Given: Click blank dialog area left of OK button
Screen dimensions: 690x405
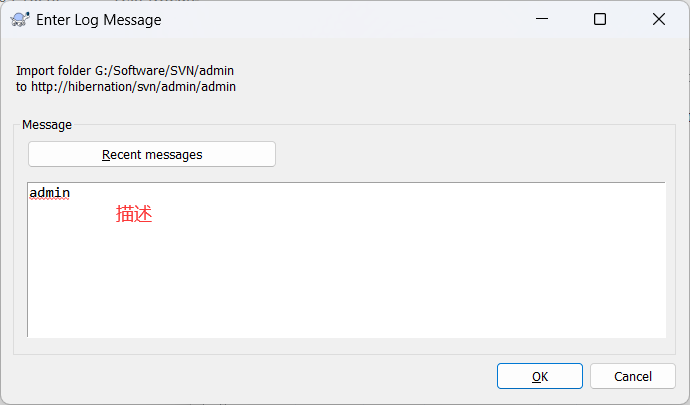Looking at the screenshot, I should [250, 376].
